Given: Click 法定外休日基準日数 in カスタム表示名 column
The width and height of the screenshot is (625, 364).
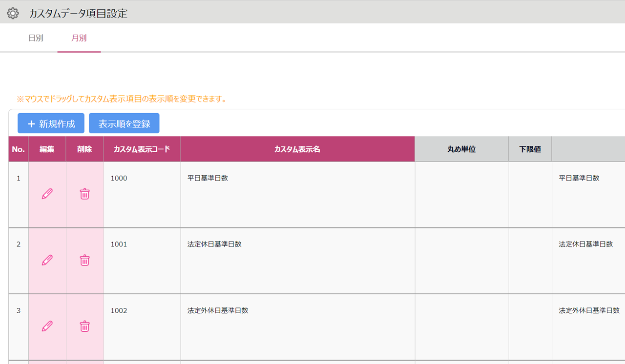Looking at the screenshot, I should point(218,310).
